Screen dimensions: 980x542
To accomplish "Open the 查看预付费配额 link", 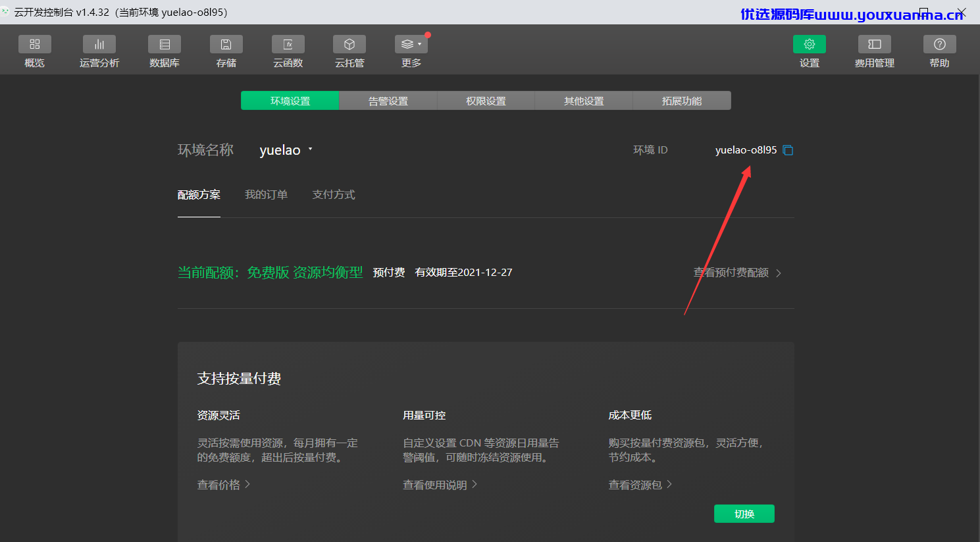I will (x=737, y=273).
